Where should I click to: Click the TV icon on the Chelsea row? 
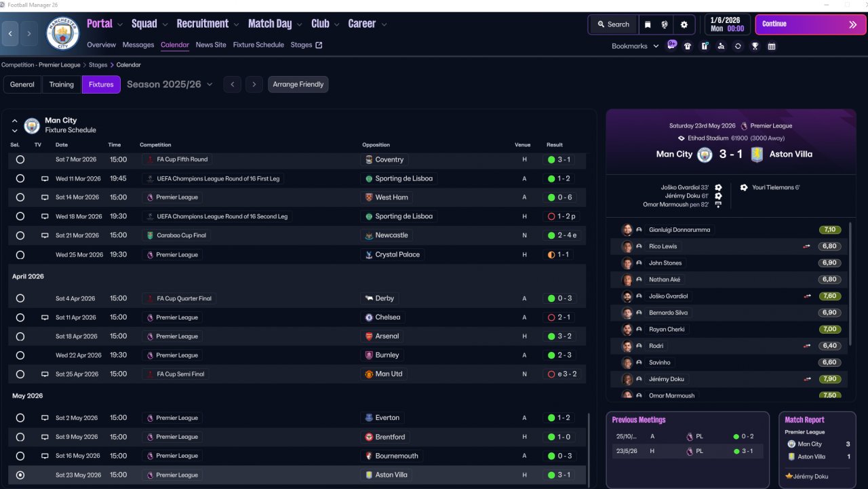point(45,317)
